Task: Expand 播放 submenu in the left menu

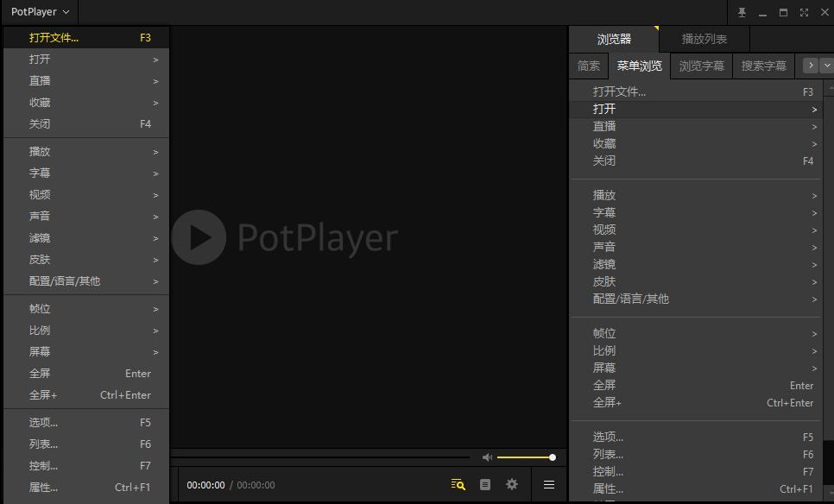Action: [x=86, y=152]
